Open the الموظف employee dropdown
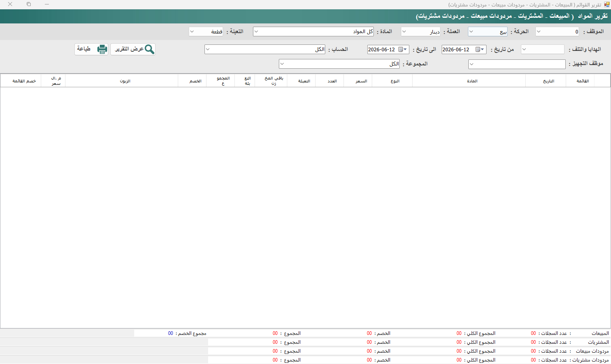The width and height of the screenshot is (611, 364). click(x=539, y=32)
